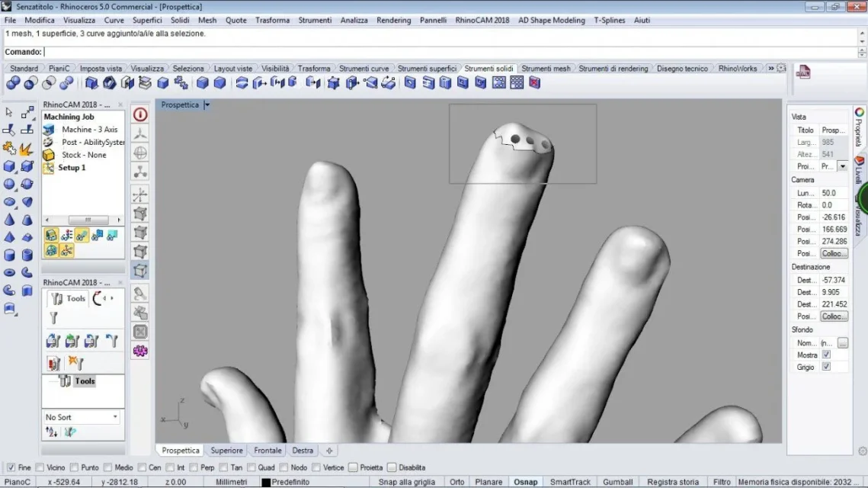Toggle the Grigio background checkbox
This screenshot has width=868, height=488.
point(826,367)
